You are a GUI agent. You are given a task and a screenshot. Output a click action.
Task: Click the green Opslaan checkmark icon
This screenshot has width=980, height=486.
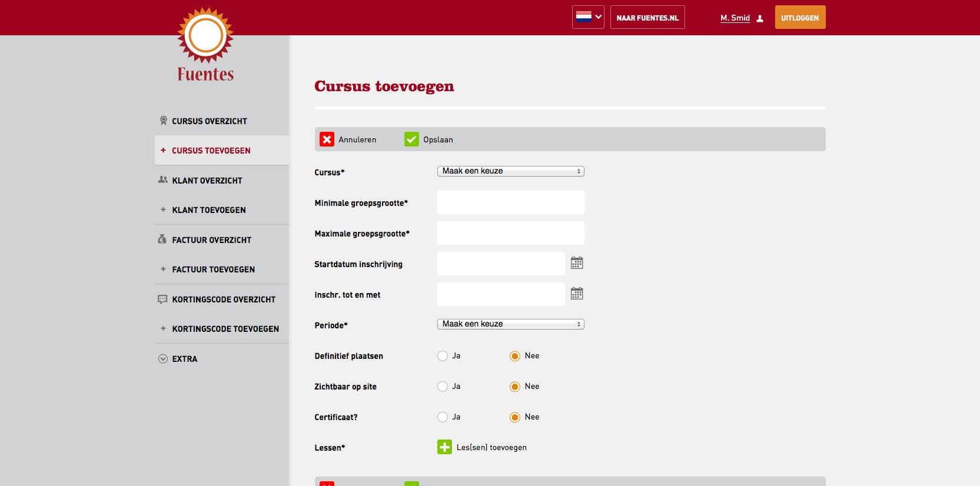pos(411,139)
